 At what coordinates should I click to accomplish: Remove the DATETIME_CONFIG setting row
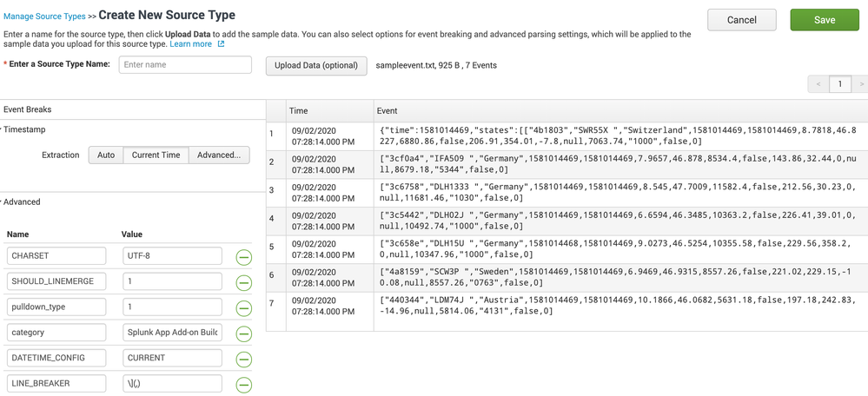tap(244, 359)
